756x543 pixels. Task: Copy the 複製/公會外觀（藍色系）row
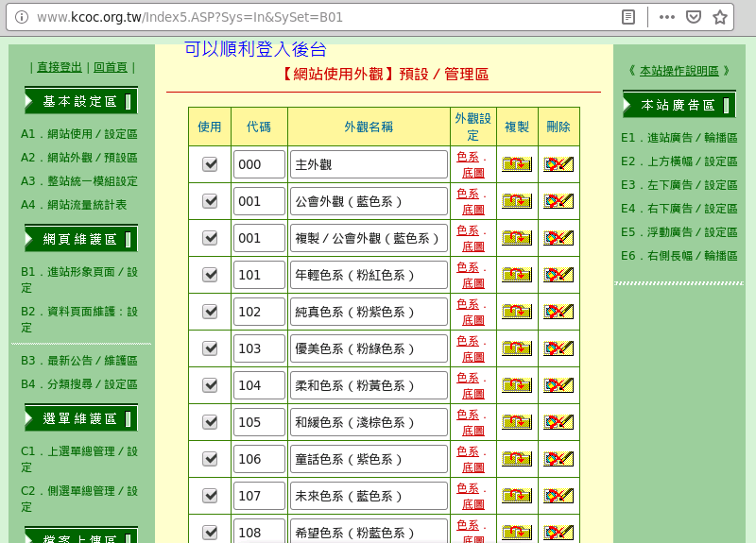point(516,238)
